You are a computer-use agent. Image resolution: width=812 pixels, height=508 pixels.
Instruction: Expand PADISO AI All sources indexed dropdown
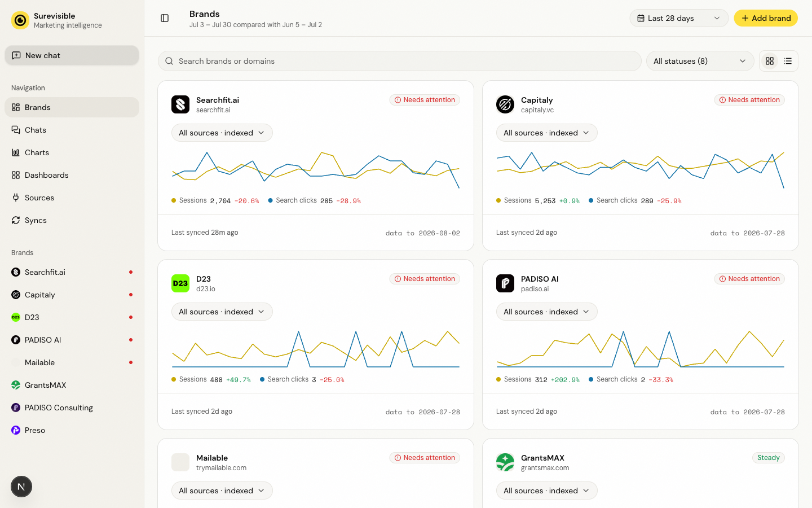tap(547, 312)
